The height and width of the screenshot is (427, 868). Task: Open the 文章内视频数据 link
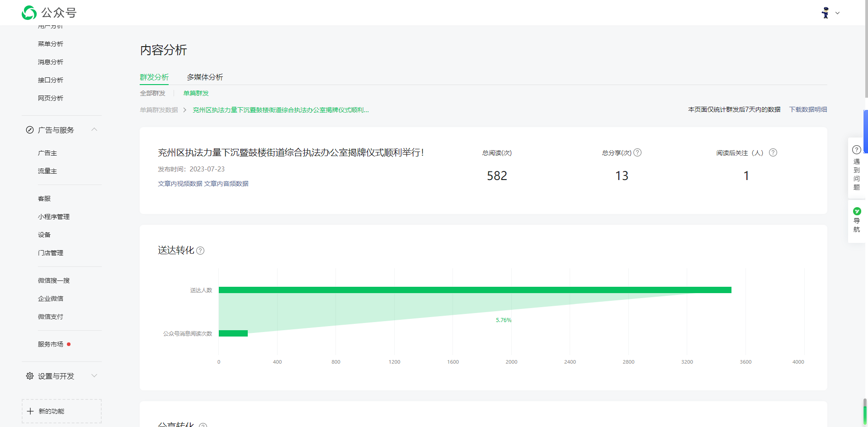(180, 184)
